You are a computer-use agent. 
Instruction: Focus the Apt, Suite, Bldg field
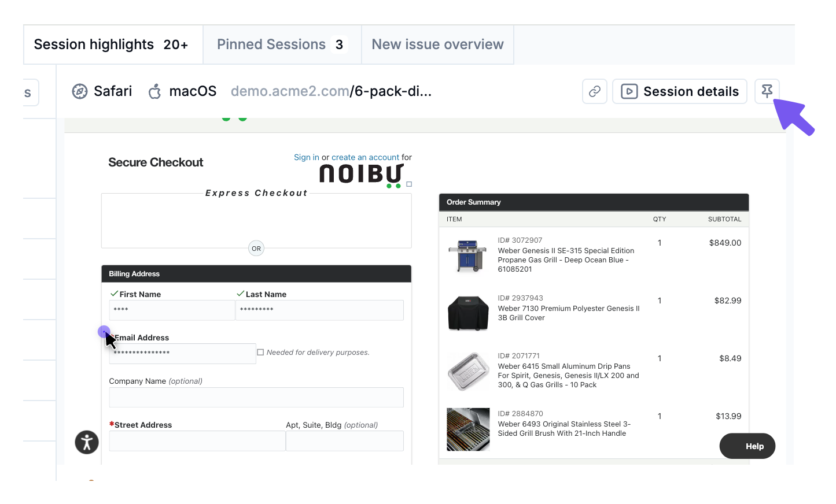345,441
